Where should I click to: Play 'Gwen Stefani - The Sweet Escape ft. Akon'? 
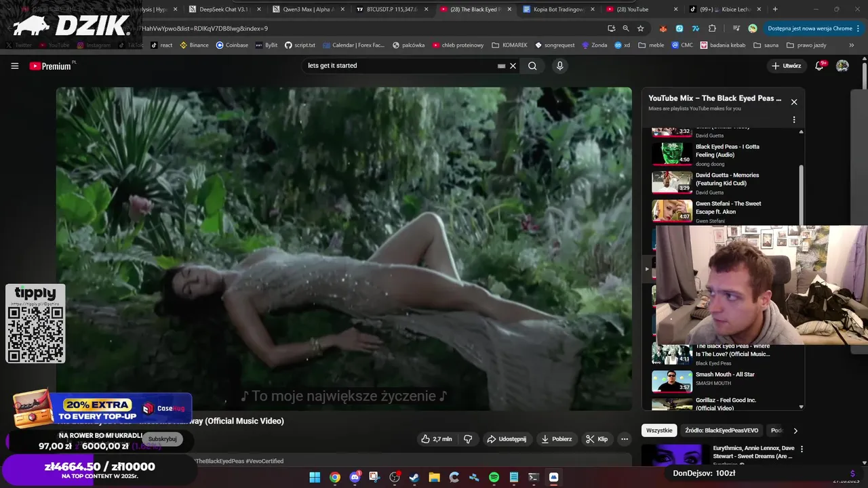pyautogui.click(x=722, y=211)
